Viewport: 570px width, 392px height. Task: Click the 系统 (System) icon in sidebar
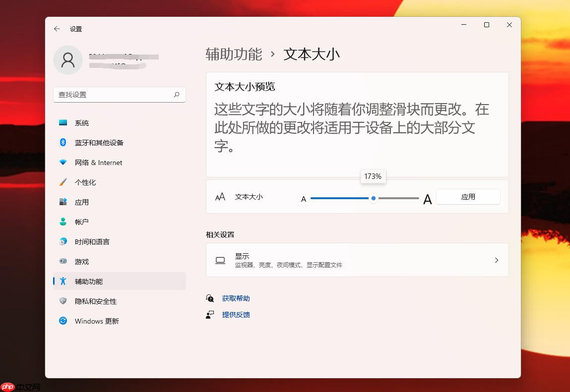63,122
